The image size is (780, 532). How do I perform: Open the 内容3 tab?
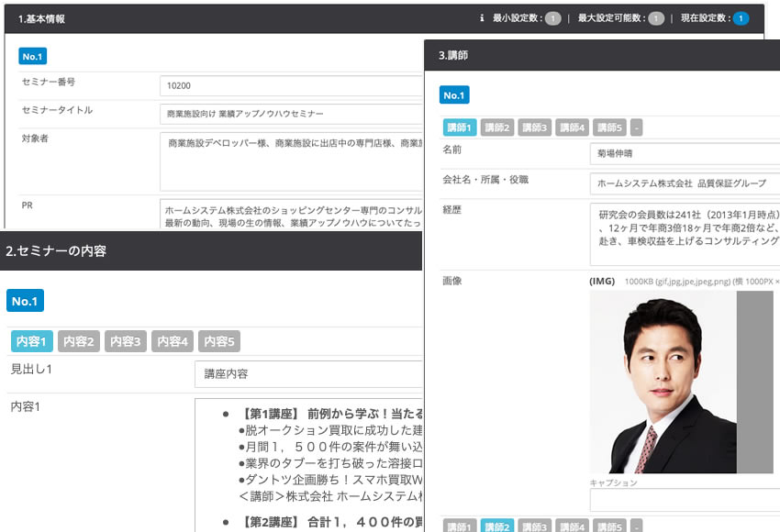[x=126, y=341]
